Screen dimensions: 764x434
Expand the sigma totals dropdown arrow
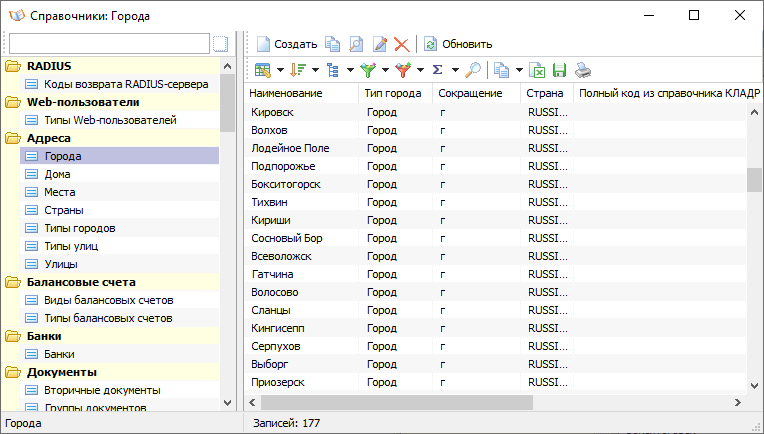click(455, 71)
